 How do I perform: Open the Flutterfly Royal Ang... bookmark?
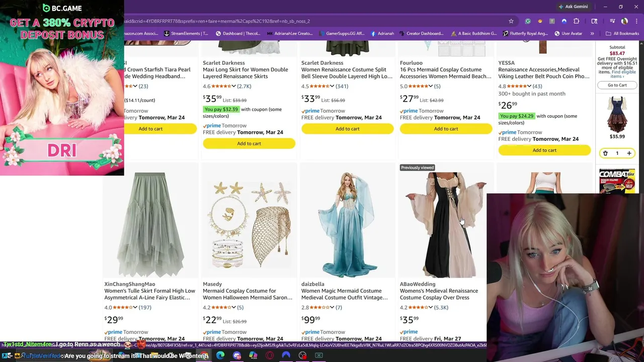coord(525,34)
